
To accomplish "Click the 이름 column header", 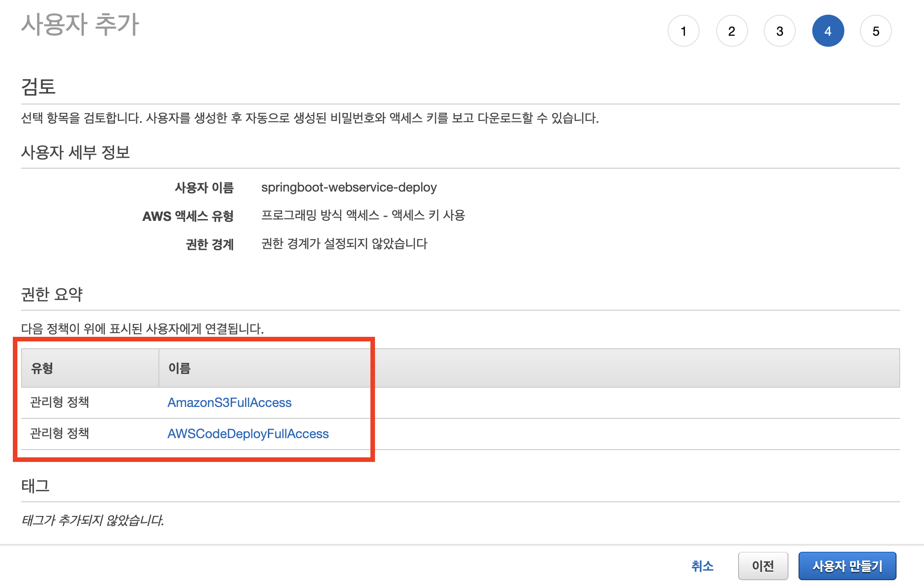I will (179, 368).
